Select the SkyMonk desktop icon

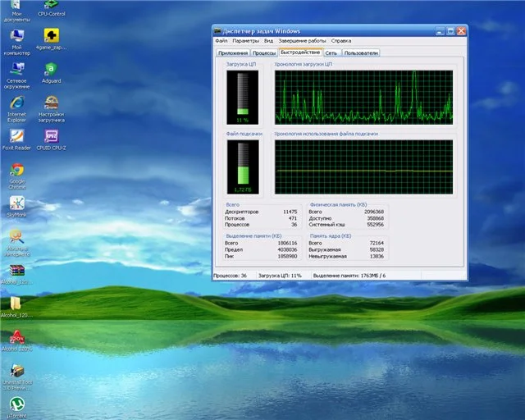tap(16, 203)
